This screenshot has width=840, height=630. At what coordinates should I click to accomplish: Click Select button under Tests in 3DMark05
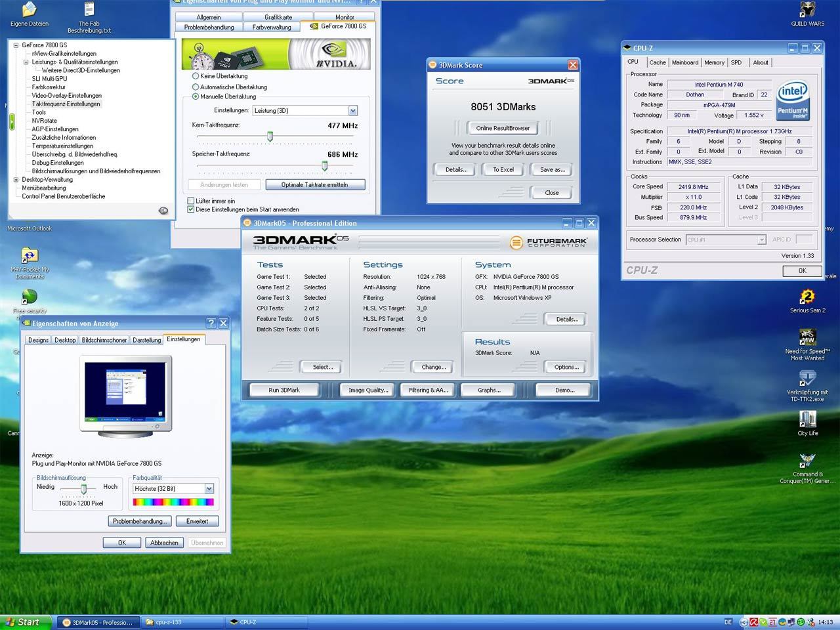[322, 367]
